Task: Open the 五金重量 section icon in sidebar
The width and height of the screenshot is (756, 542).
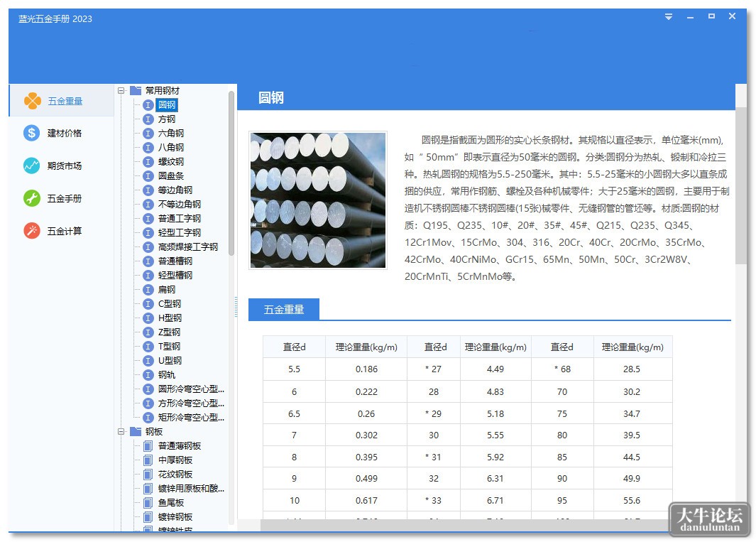Action: [33, 101]
